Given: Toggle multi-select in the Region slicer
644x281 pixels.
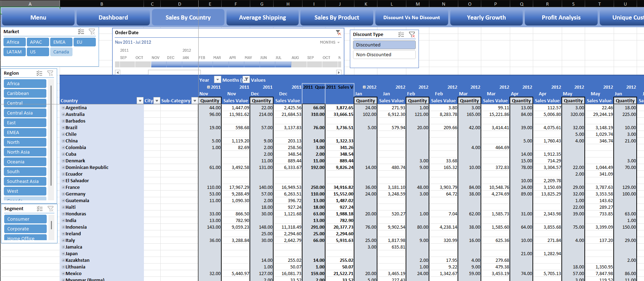Looking at the screenshot, I should click(x=39, y=73).
